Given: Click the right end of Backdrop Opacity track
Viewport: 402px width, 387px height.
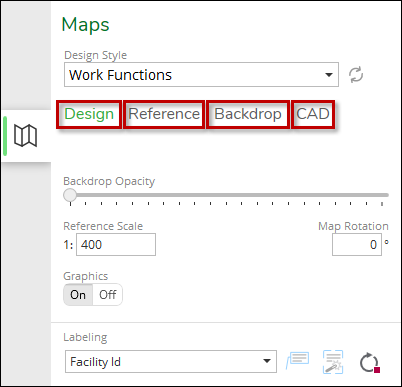Looking at the screenshot, I should 386,195.
